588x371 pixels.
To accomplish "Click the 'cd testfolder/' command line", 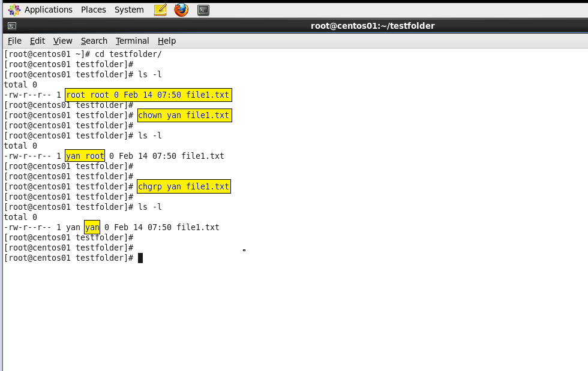I will [x=83, y=54].
